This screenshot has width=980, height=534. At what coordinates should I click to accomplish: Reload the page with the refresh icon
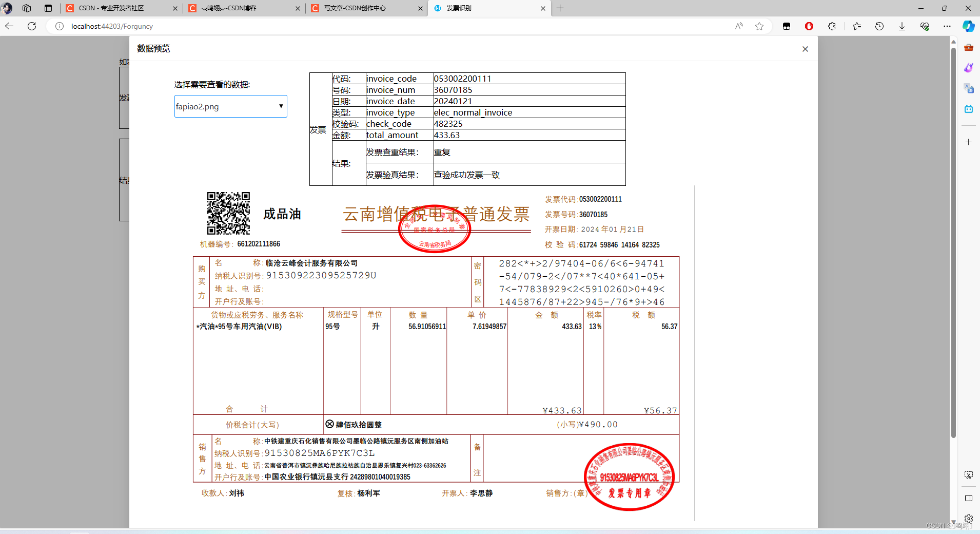[x=32, y=26]
